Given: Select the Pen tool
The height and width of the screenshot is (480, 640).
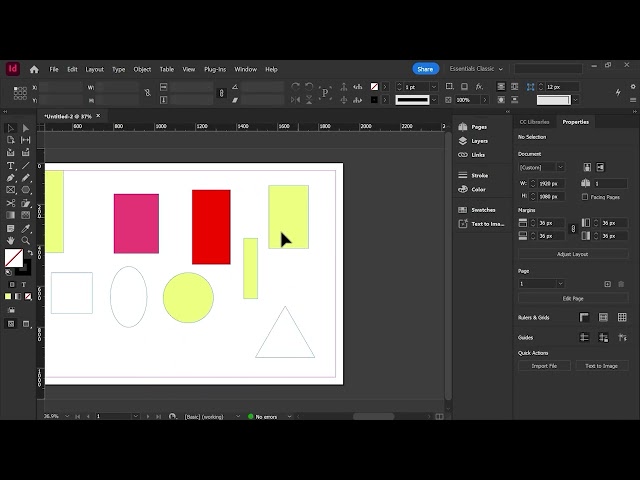Looking at the screenshot, I should point(11,178).
